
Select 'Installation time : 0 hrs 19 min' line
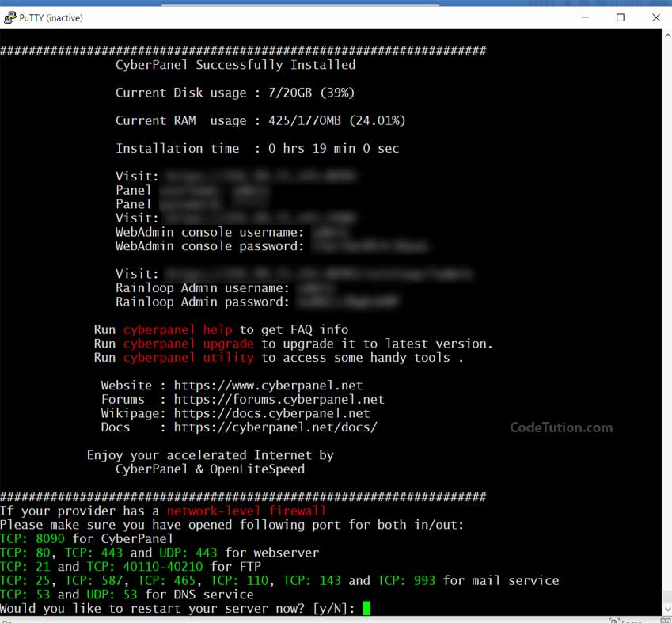tap(257, 148)
